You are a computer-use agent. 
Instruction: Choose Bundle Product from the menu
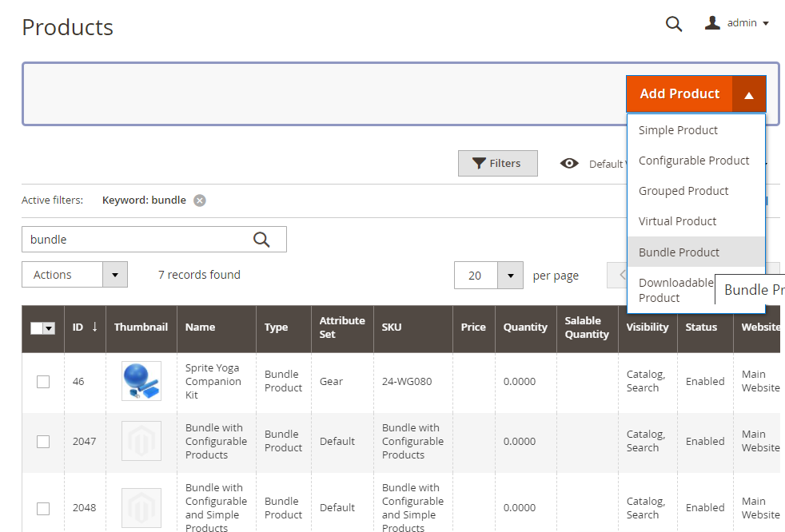(679, 252)
